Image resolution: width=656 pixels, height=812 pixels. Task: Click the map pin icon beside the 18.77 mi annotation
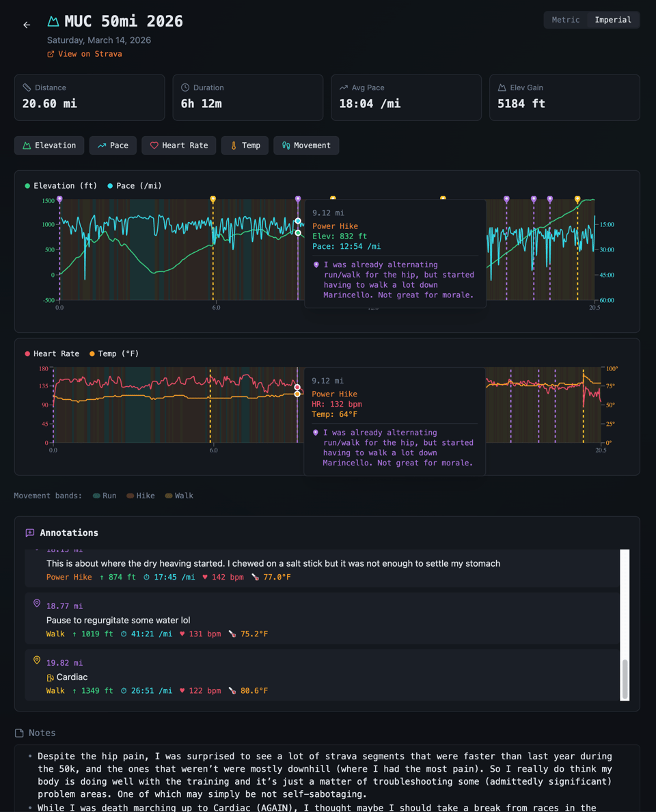tap(36, 603)
